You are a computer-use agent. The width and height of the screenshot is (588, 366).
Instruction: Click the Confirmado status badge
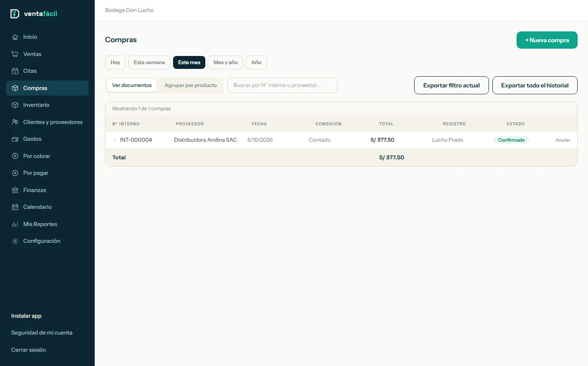point(511,140)
